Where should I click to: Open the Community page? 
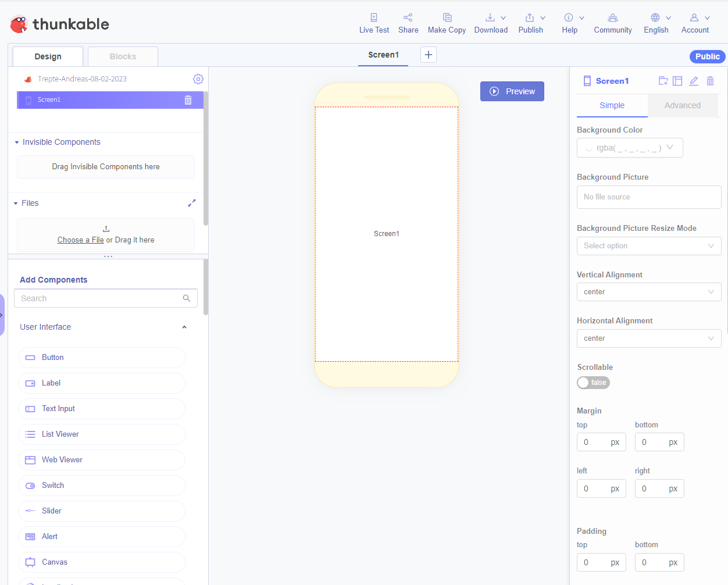(613, 23)
